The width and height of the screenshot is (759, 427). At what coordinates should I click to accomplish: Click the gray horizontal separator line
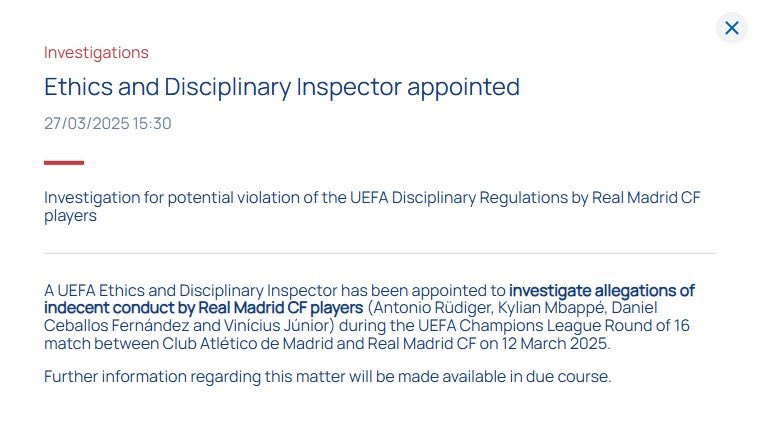click(x=380, y=253)
